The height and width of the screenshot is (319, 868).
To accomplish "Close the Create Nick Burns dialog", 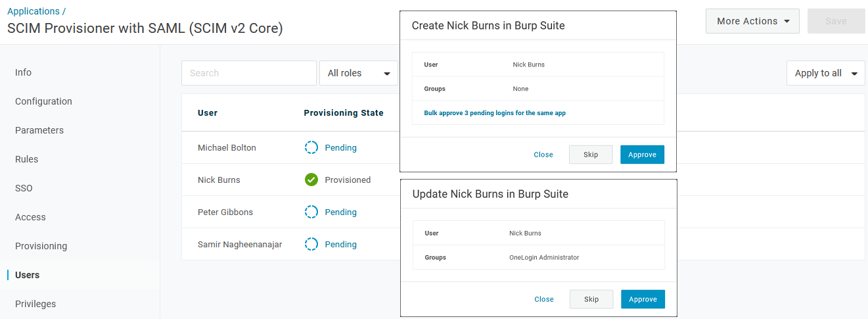I will click(543, 155).
